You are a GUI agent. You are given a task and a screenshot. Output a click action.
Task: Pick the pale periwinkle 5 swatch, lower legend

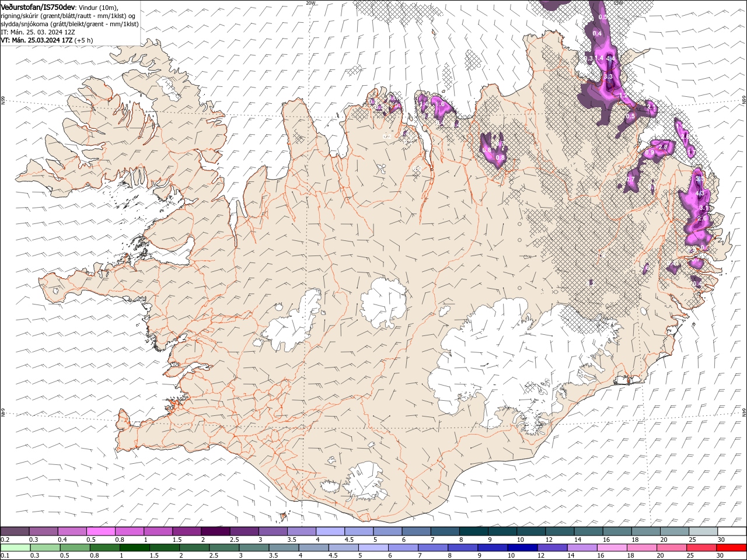point(373,548)
